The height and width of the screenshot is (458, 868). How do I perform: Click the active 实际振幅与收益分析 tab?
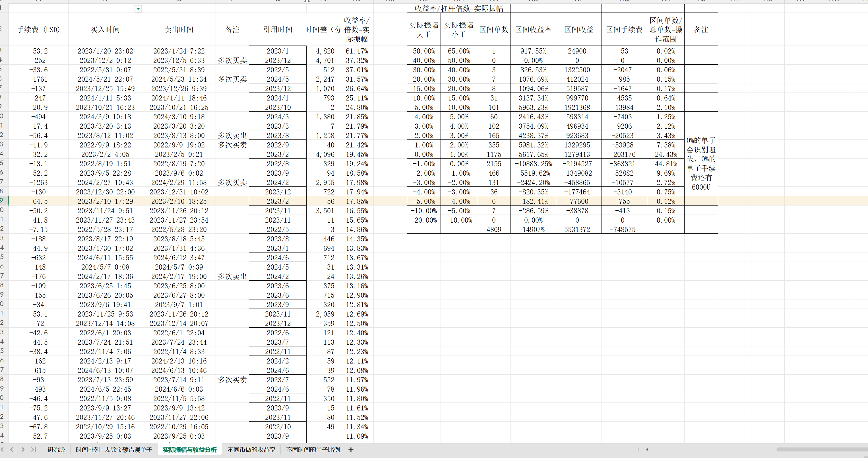tap(190, 449)
